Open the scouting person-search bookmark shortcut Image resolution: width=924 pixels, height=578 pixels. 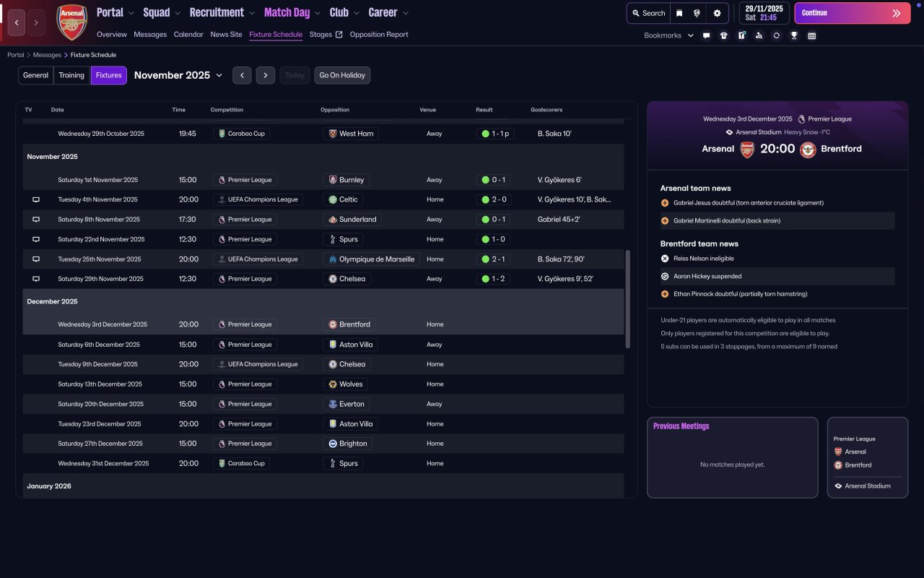point(759,35)
